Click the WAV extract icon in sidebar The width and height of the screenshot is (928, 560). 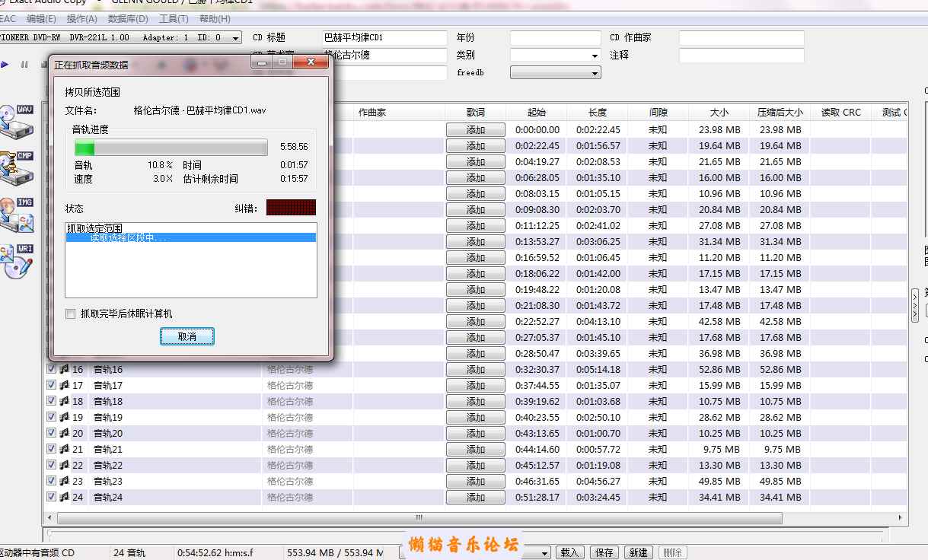point(17,123)
